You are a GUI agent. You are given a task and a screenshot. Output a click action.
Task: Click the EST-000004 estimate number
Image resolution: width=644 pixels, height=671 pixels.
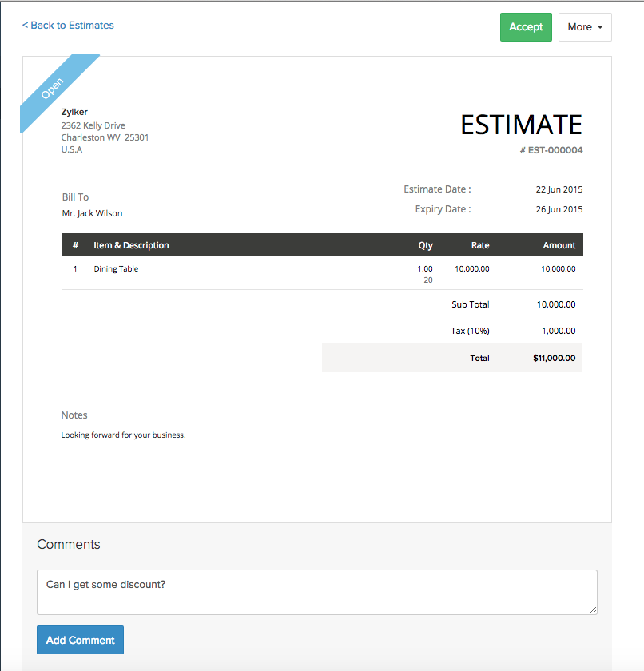tap(555, 150)
